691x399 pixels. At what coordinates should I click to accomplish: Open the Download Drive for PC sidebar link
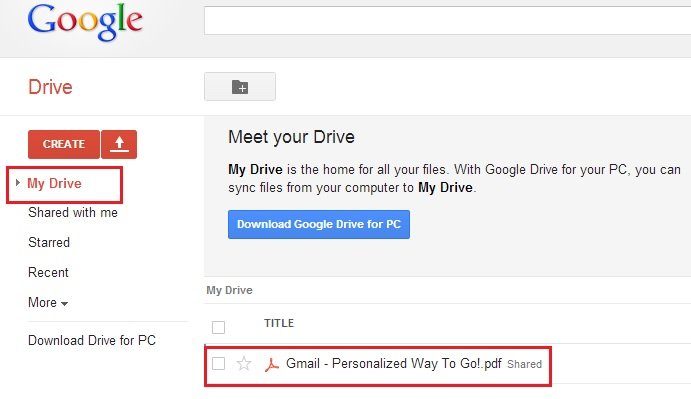point(92,340)
